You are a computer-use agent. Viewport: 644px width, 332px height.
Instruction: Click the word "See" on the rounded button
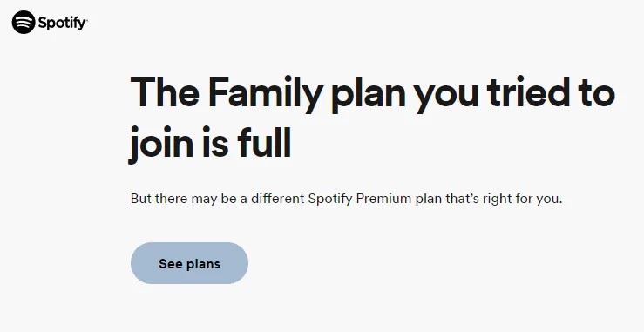coord(170,263)
